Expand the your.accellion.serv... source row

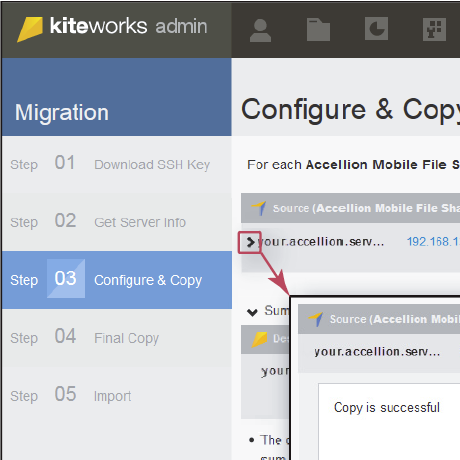(x=250, y=242)
